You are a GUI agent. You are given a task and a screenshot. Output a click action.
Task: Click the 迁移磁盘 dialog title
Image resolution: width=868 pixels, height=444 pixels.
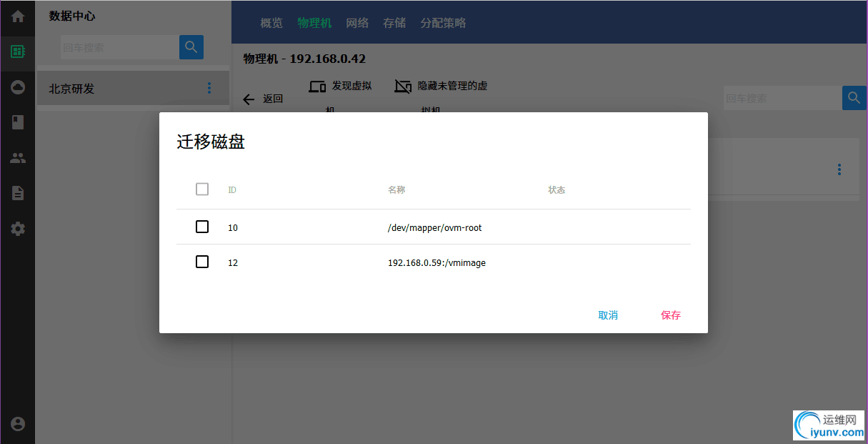pyautogui.click(x=211, y=142)
